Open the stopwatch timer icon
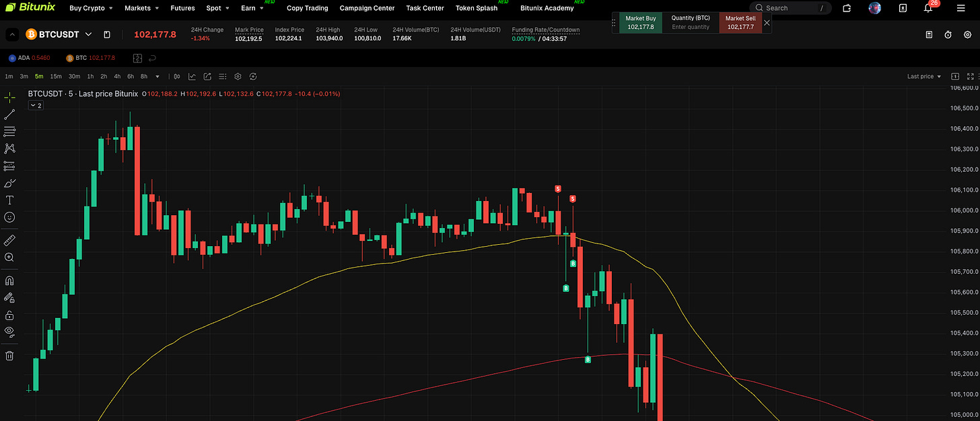The height and width of the screenshot is (421, 980). point(948,34)
